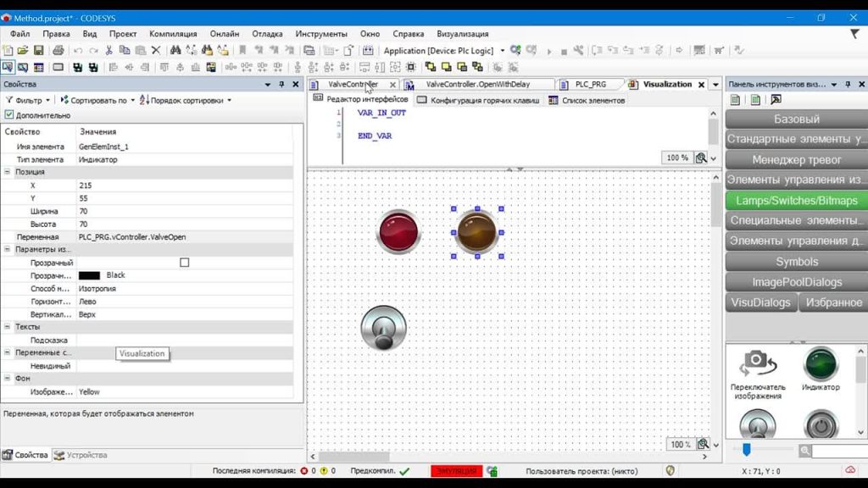Select the Переключатель изображения toolbox element
This screenshot has height=488, width=868.
click(757, 374)
